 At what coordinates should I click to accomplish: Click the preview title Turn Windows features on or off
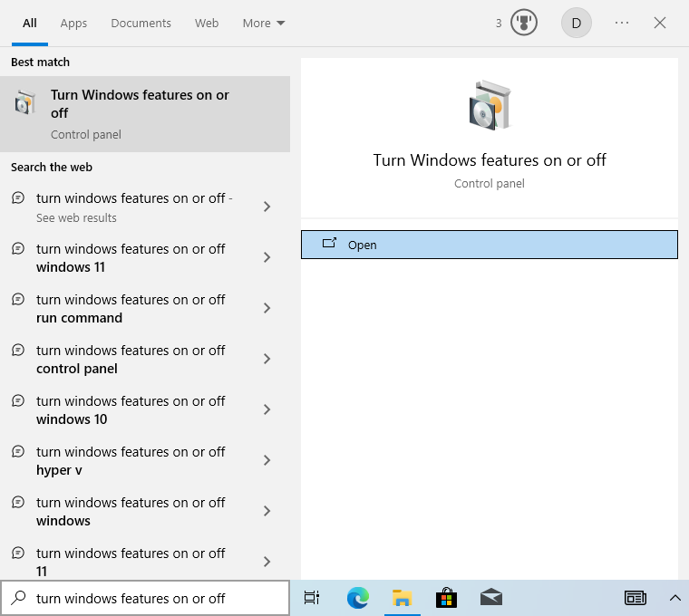tap(490, 160)
